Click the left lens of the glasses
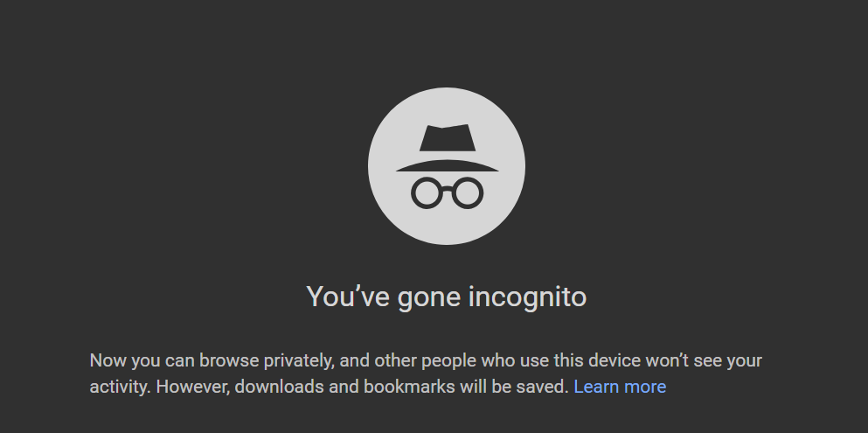 [x=427, y=192]
